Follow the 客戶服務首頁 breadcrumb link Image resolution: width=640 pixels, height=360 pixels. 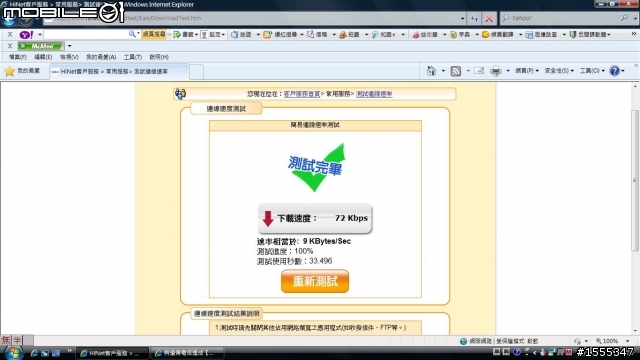[x=302, y=94]
